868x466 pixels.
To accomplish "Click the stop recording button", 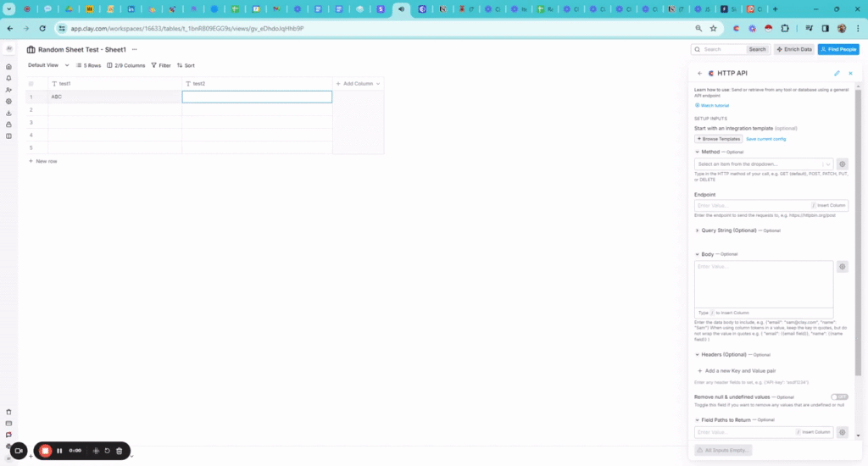I will 45,451.
